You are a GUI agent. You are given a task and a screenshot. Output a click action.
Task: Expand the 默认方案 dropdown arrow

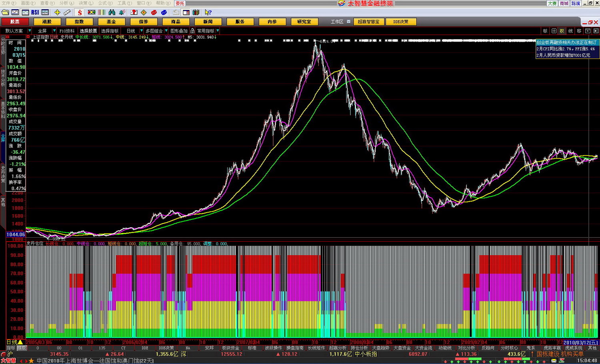30,31
